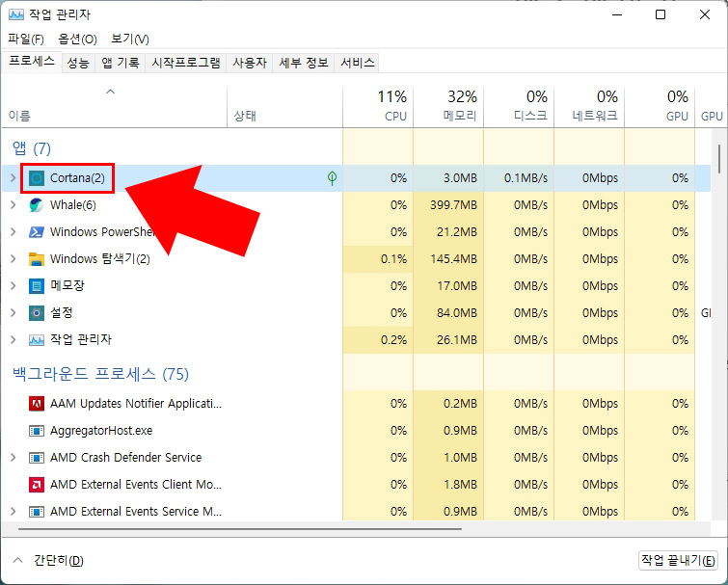The image size is (728, 585).
Task: Expand the 작업 관리자 process group
Action: click(x=13, y=340)
